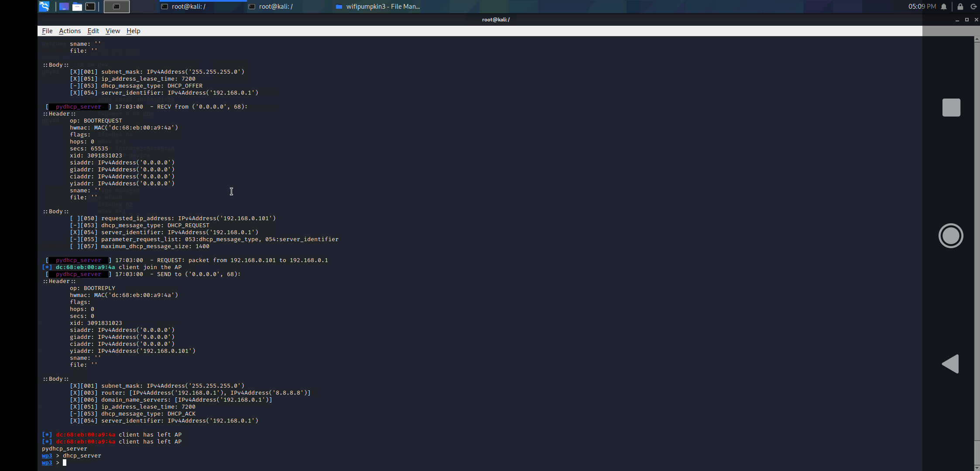
Task: Click the notification bell icon
Action: pos(944,7)
